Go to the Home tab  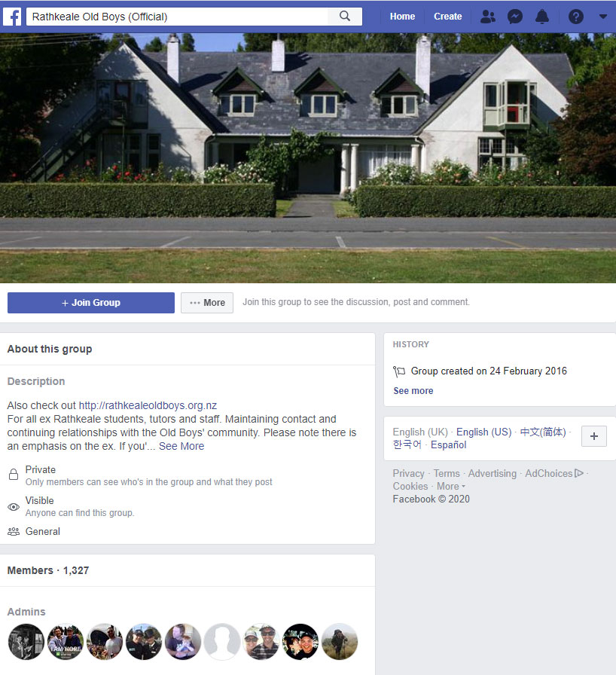pos(402,17)
